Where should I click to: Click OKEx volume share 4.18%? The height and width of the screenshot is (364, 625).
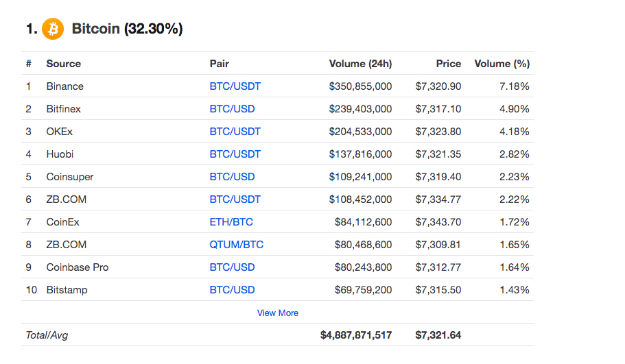pos(514,132)
